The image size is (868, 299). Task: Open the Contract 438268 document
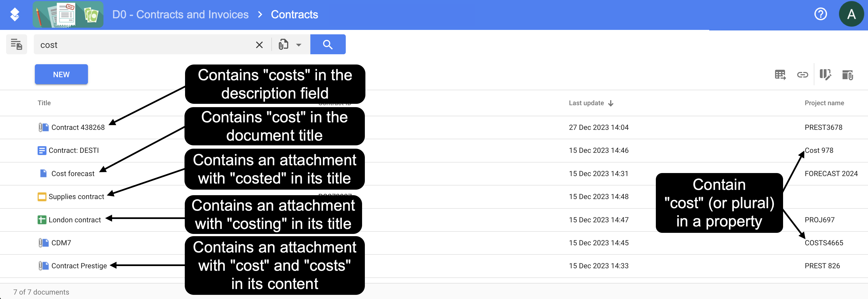point(78,127)
